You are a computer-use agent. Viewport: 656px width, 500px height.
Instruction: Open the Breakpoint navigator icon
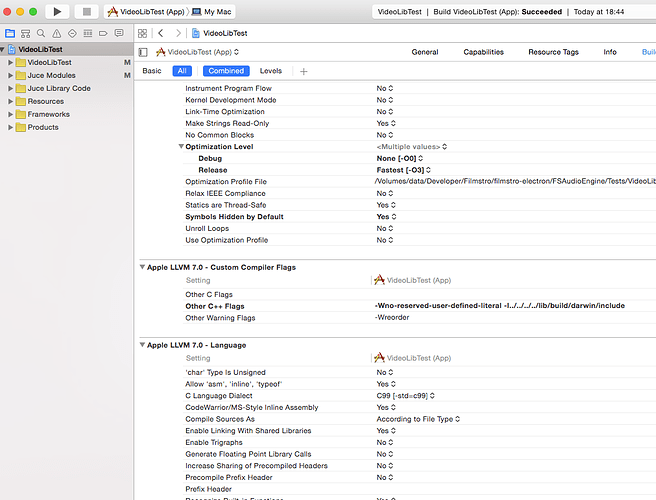(103, 33)
